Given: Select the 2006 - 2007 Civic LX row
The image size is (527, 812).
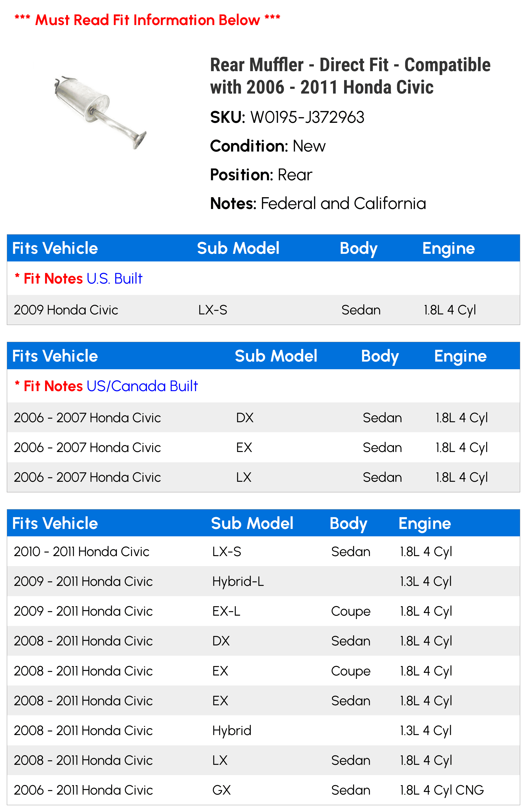Looking at the screenshot, I should click(x=263, y=477).
